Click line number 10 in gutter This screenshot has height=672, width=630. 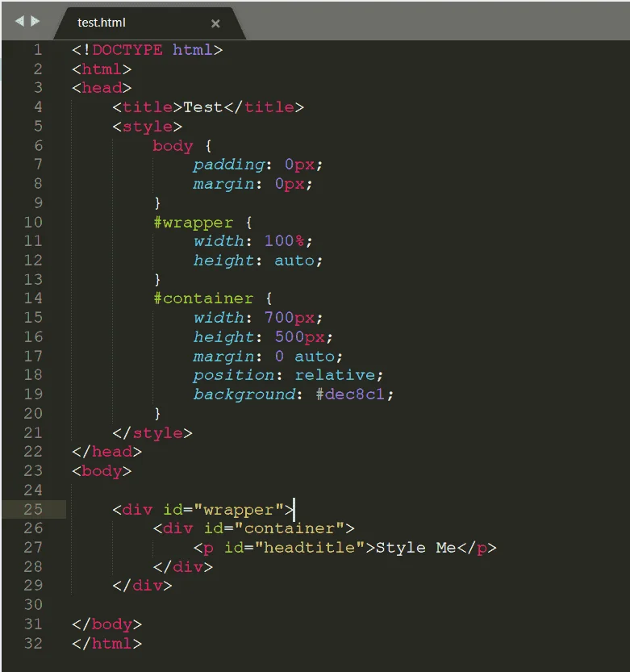tap(33, 222)
